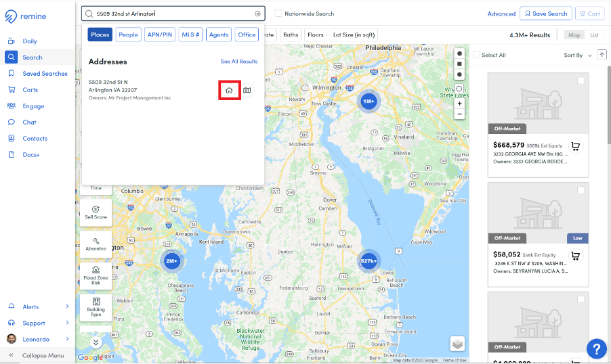
Task: Switch to Map view
Action: [574, 35]
